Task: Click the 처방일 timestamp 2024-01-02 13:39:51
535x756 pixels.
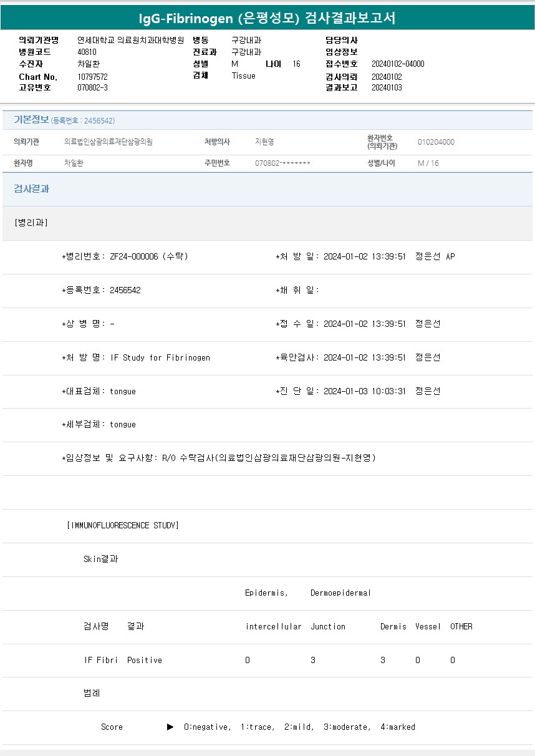Action: tap(365, 256)
